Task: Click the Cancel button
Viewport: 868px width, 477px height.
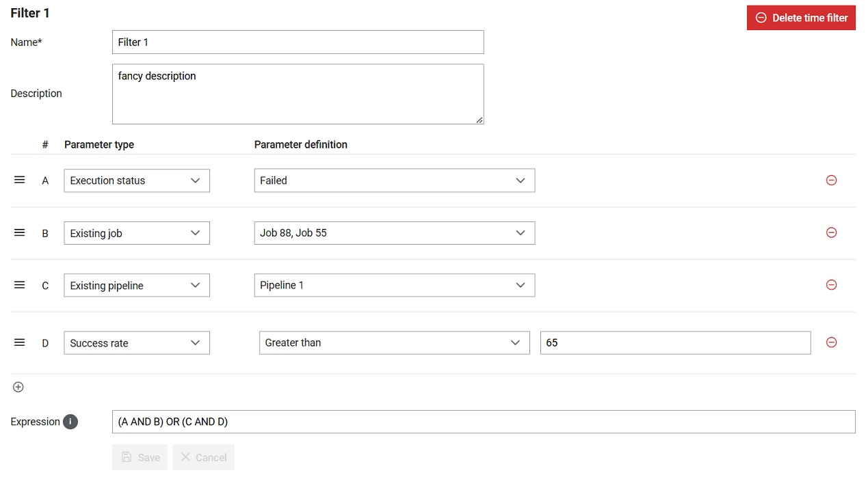Action: (x=204, y=457)
